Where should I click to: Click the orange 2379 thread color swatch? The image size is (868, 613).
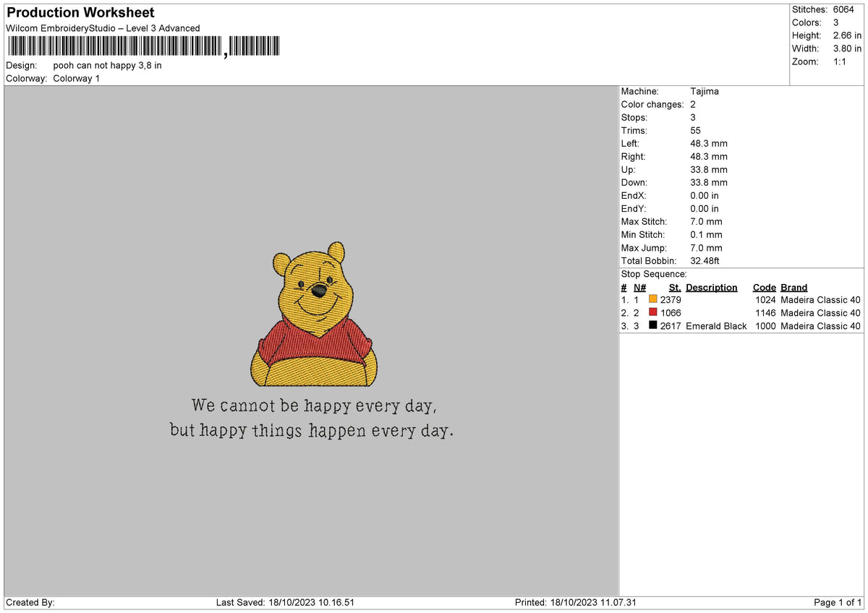653,299
